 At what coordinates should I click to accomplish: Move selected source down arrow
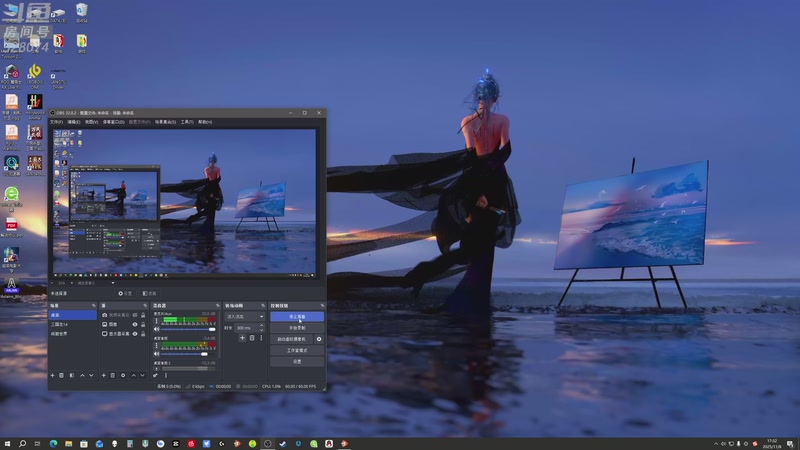142,376
